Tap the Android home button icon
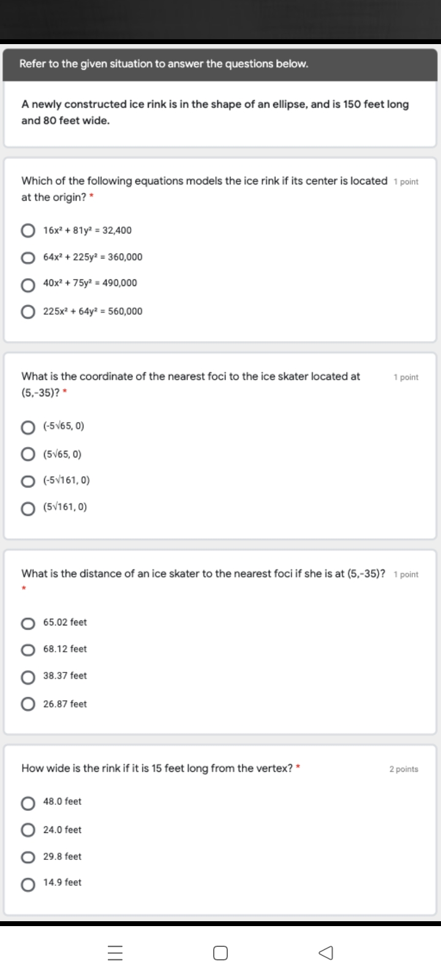 coord(221,953)
